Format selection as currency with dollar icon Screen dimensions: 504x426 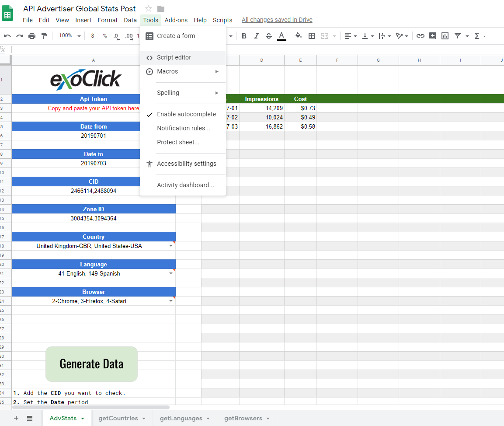(x=93, y=36)
